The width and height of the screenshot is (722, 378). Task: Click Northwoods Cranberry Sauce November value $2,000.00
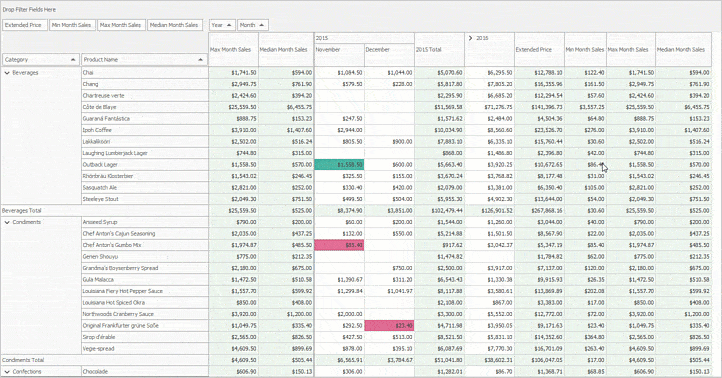[339, 314]
